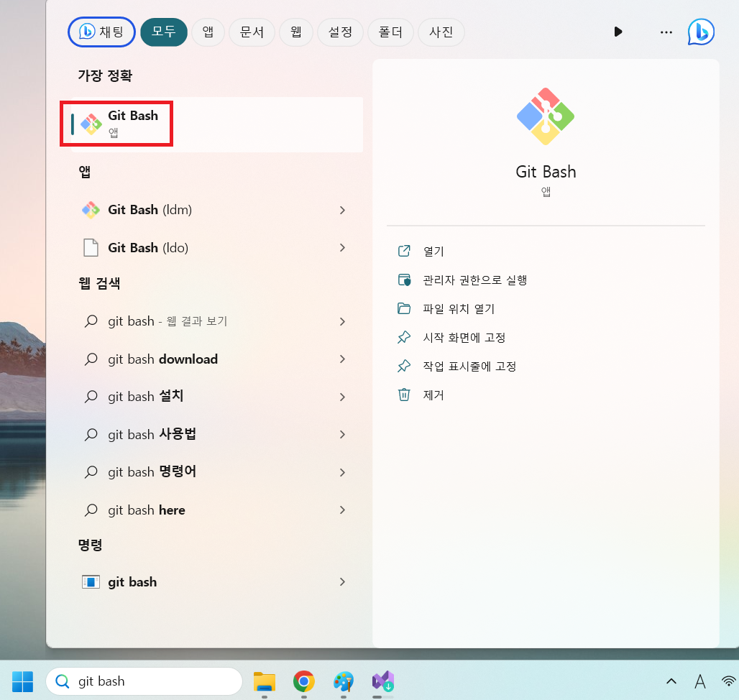Image resolution: width=739 pixels, height=700 pixels.
Task: Click 열기 to open Git Bash
Action: pos(433,251)
